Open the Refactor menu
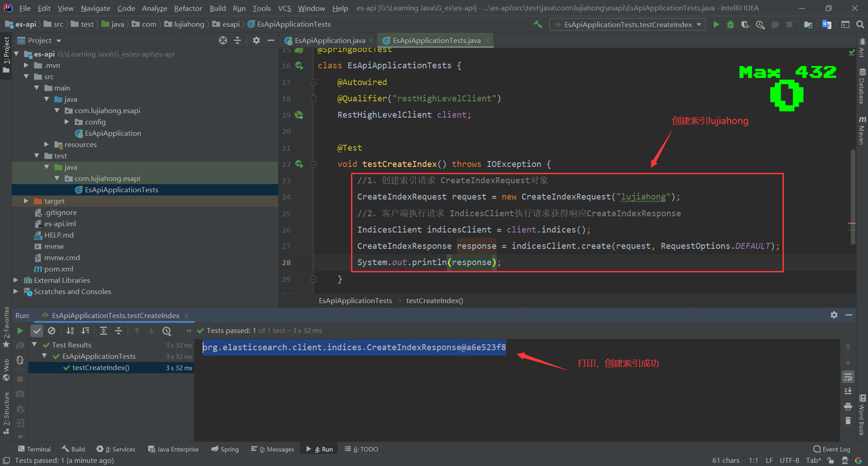868x466 pixels. (188, 8)
